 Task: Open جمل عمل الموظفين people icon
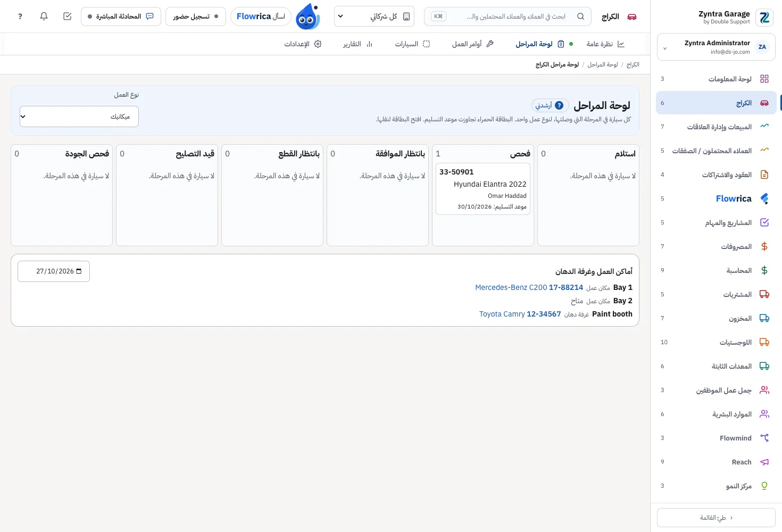point(764,390)
